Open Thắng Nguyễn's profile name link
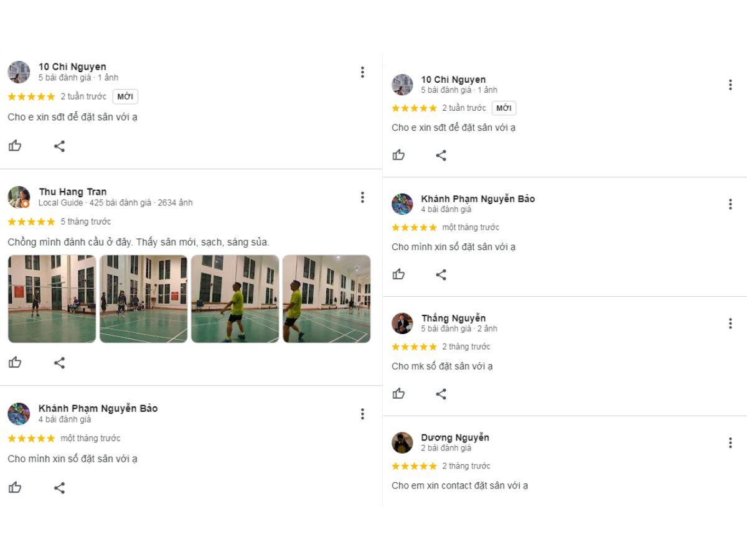The image size is (747, 560). (x=453, y=318)
